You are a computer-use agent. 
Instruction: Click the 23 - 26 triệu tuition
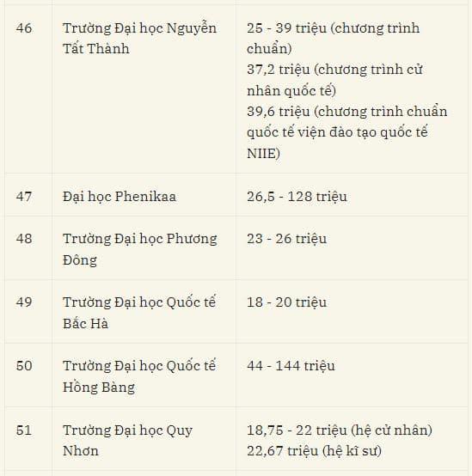point(286,239)
